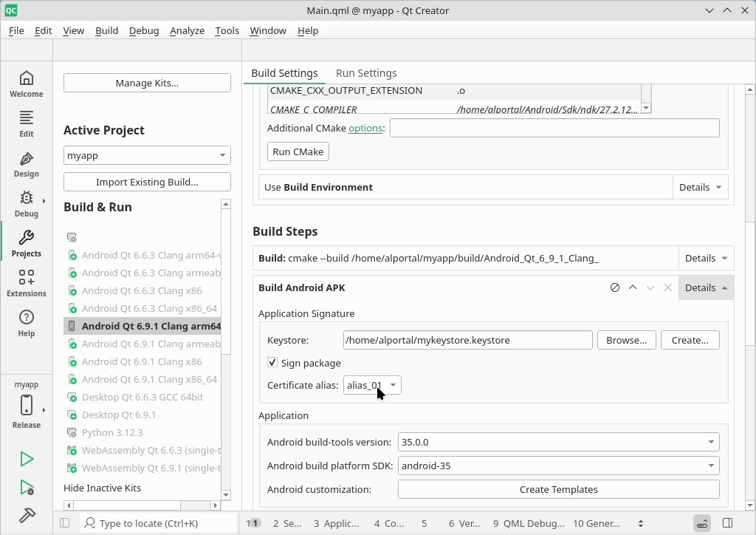This screenshot has height=535, width=756.
Task: Expand Use Build Environment details
Action: 701,187
